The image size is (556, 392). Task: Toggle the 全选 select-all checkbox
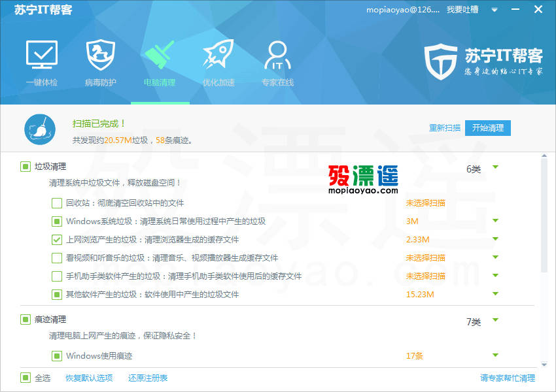pos(26,378)
